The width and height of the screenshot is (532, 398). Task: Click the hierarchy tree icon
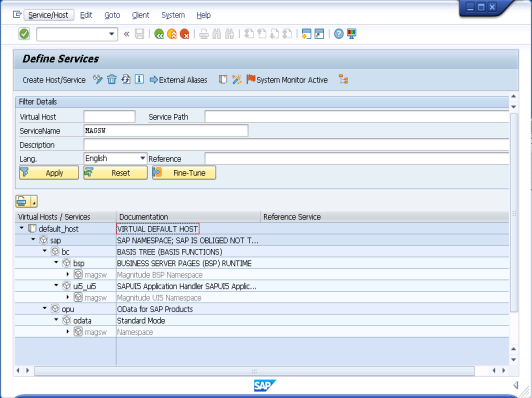click(343, 80)
